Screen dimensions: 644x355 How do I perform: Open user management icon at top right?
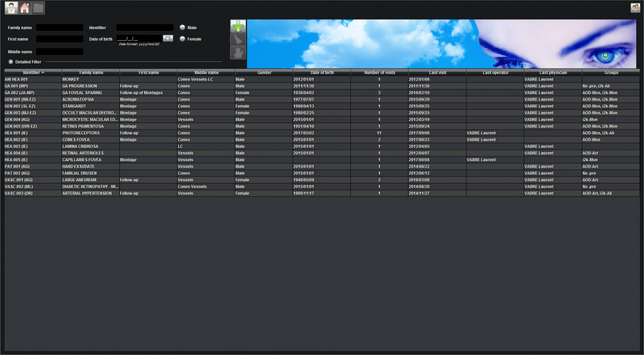(635, 8)
